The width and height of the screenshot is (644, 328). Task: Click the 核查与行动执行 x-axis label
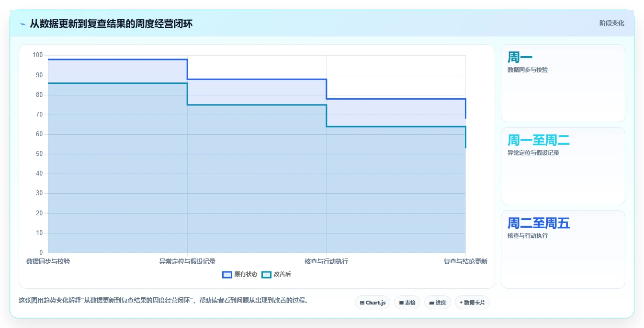[326, 261]
